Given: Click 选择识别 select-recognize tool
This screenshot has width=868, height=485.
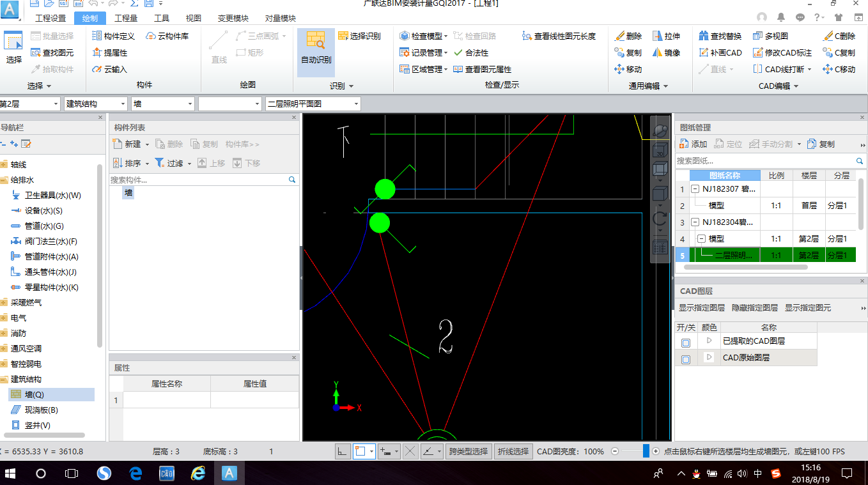Looking at the screenshot, I should pyautogui.click(x=359, y=36).
